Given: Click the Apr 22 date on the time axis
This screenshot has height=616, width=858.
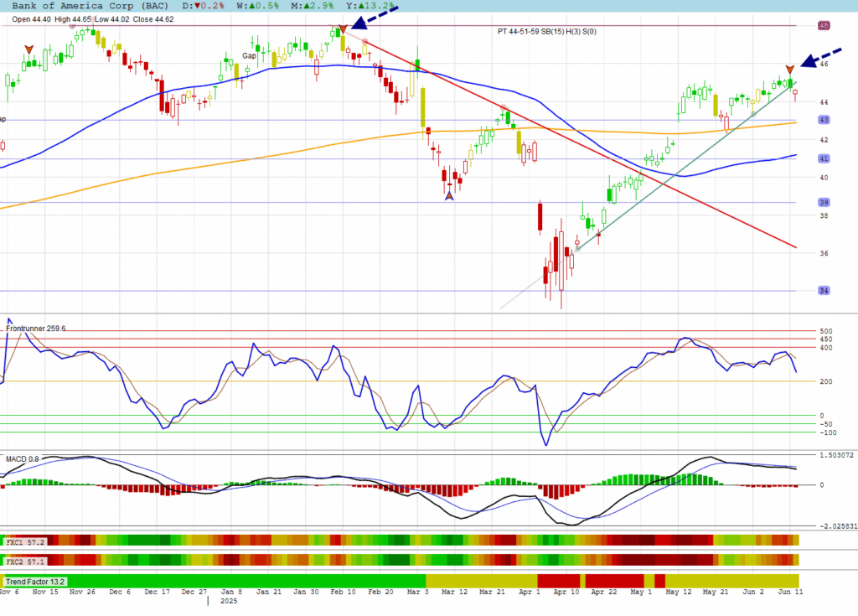Looking at the screenshot, I should (x=603, y=592).
